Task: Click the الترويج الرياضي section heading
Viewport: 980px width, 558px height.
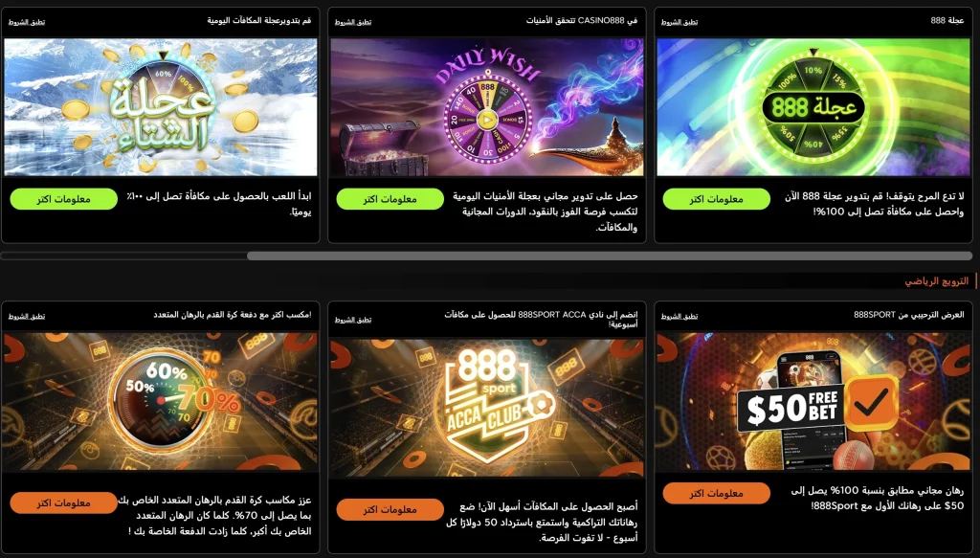Action: pos(936,281)
